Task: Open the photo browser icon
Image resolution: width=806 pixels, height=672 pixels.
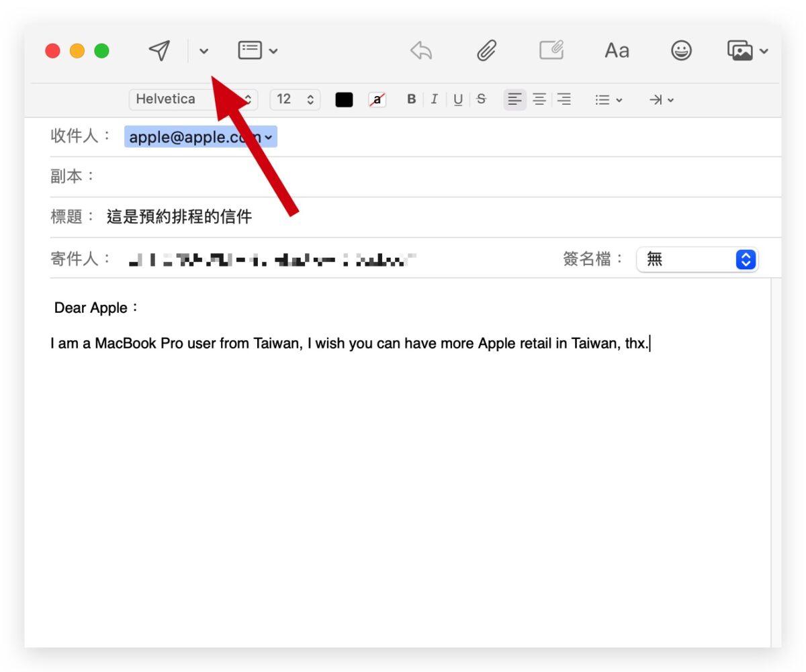Action: click(740, 50)
